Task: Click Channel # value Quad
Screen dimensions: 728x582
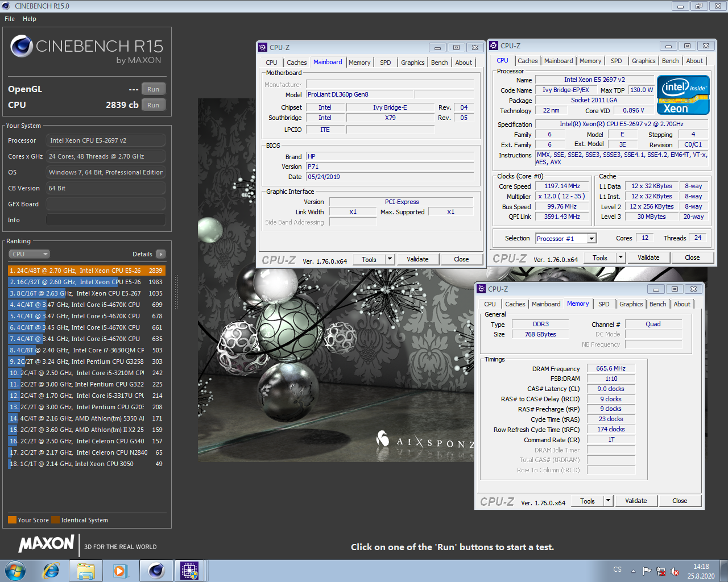Action: click(x=653, y=324)
